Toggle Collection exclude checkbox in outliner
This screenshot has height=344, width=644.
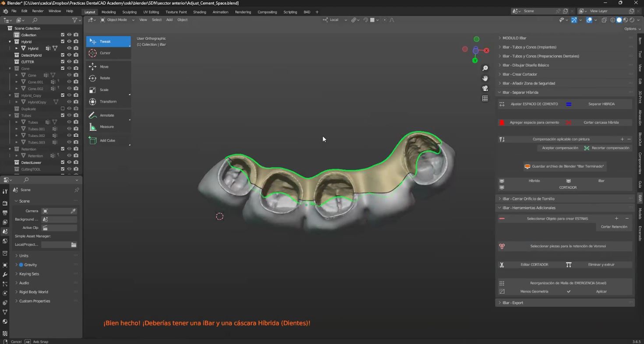(x=63, y=35)
